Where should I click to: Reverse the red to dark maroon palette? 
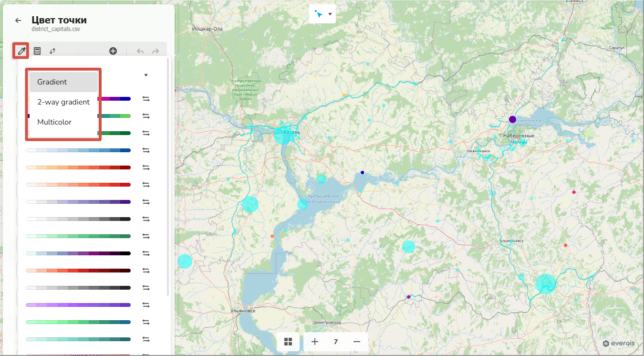point(146,271)
